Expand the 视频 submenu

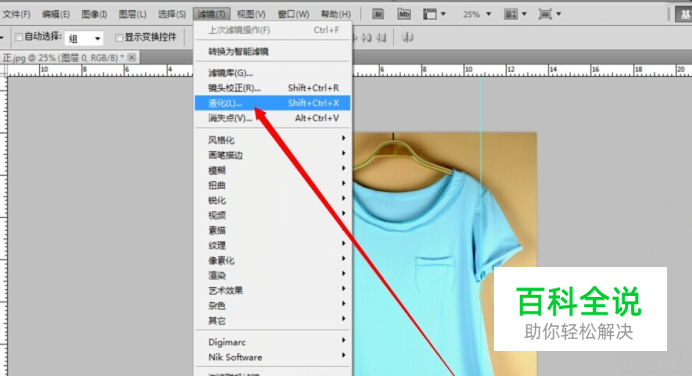(272, 215)
